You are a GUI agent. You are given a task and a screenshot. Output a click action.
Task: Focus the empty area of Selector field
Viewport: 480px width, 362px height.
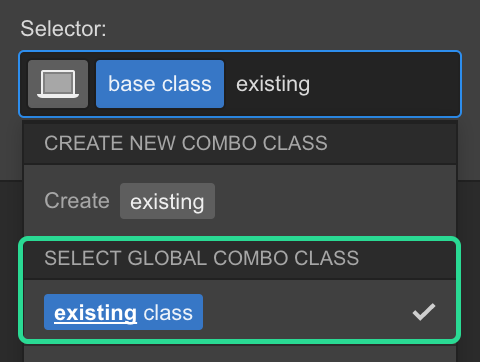(383, 84)
